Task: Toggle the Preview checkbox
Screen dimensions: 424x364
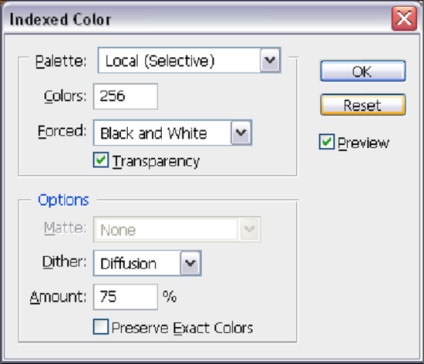Action: pos(326,142)
